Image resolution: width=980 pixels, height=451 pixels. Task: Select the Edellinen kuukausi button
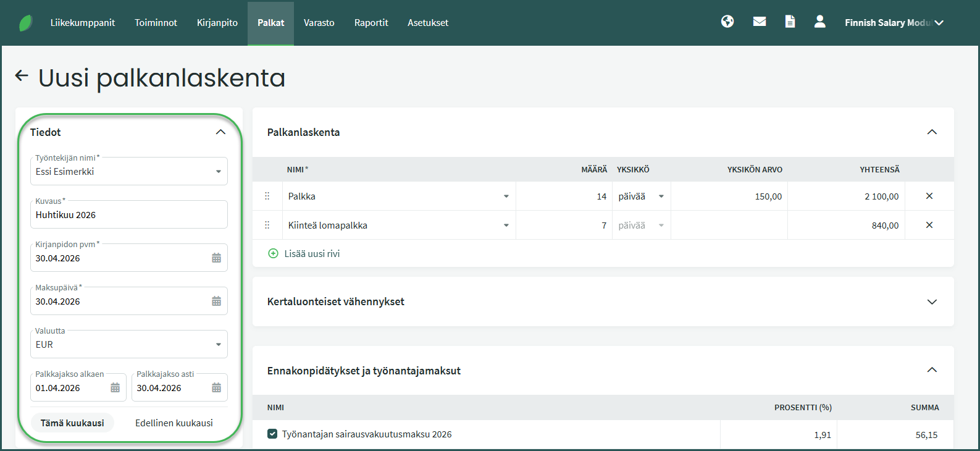click(x=174, y=423)
